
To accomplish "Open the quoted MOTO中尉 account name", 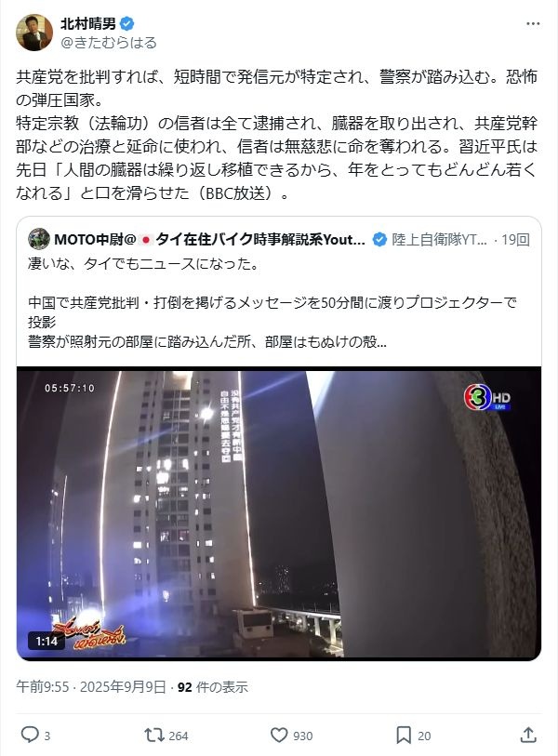I will pyautogui.click(x=209, y=239).
